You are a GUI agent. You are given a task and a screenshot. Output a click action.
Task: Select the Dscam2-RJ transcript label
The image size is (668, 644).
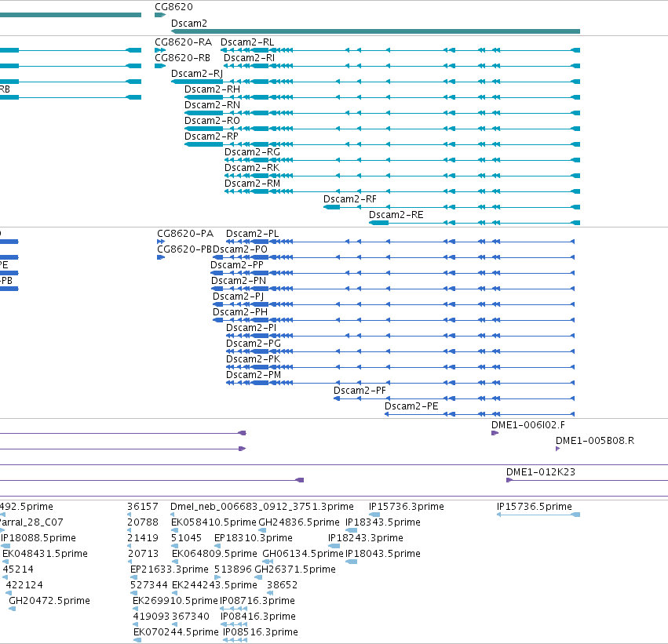[x=197, y=74]
